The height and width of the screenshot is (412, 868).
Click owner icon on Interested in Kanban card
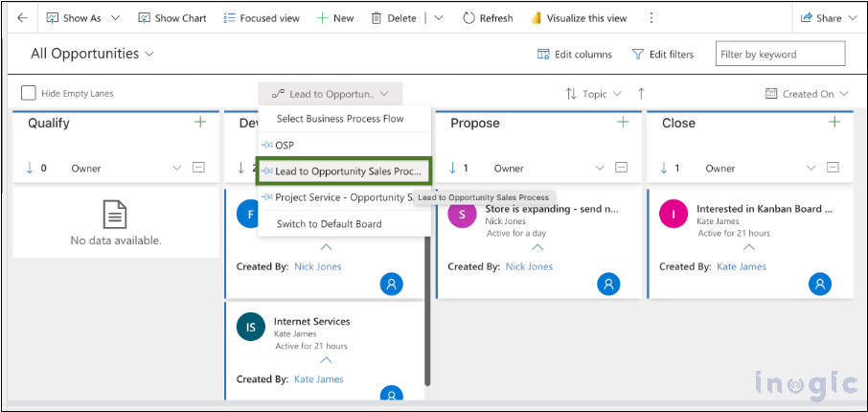(x=820, y=284)
